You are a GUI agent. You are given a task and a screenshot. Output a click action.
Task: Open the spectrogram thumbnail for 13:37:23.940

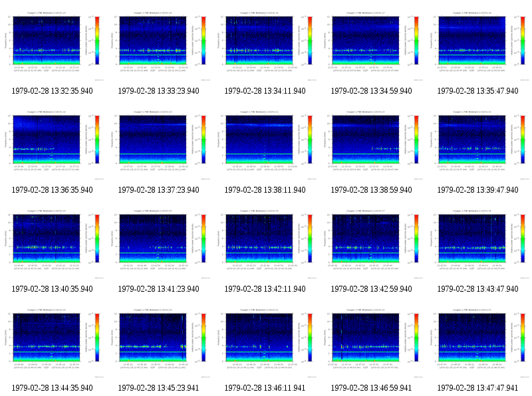158,145
